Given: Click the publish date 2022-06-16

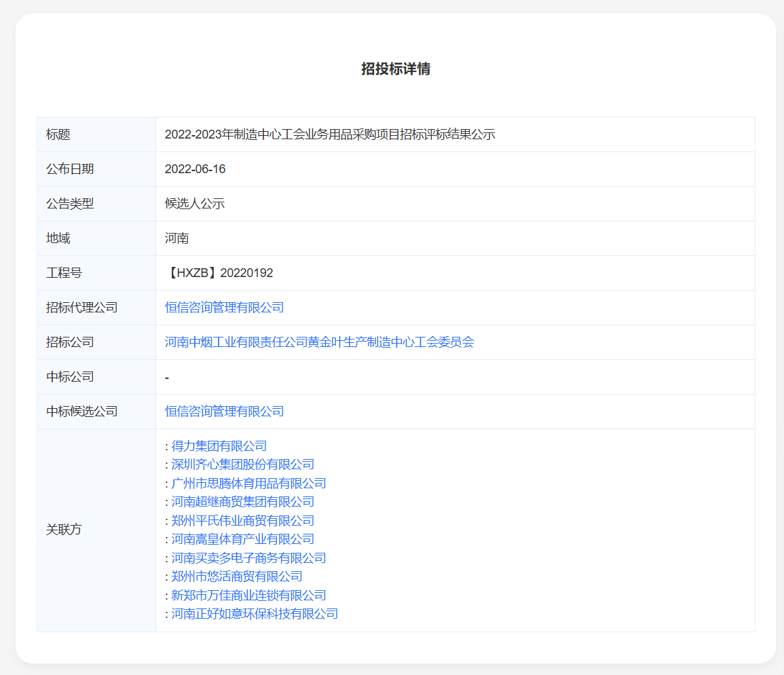Looking at the screenshot, I should click(x=195, y=169).
